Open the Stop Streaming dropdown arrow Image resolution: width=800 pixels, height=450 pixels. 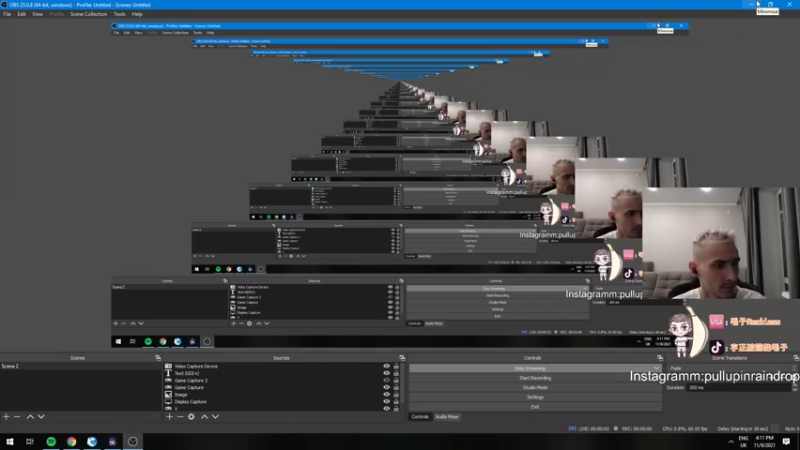[x=656, y=368]
